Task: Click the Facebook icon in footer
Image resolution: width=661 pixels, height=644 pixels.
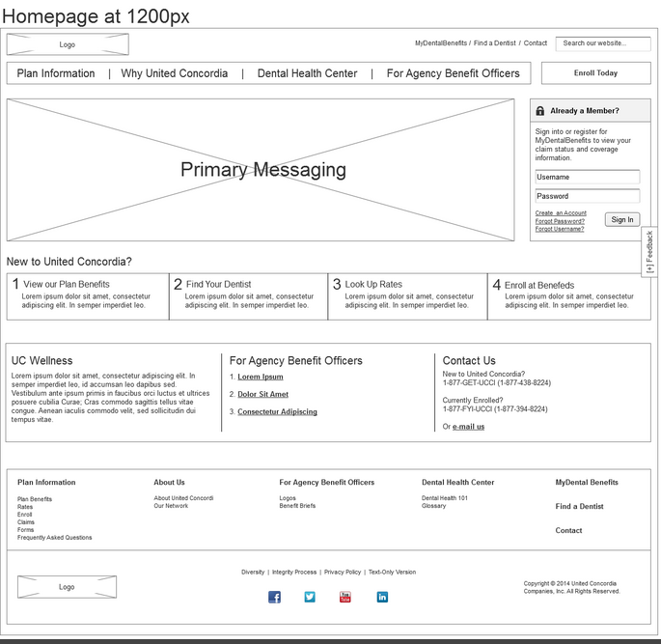Action: tap(274, 598)
